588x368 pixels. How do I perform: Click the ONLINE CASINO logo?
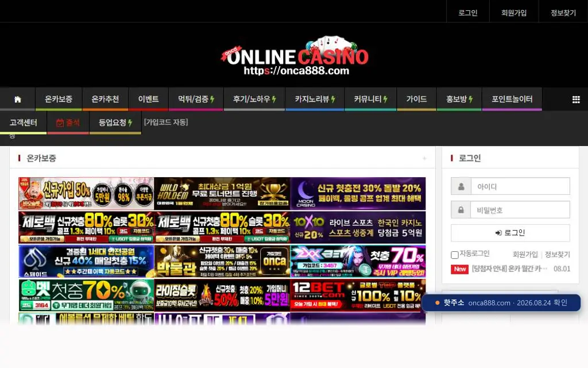click(x=295, y=56)
